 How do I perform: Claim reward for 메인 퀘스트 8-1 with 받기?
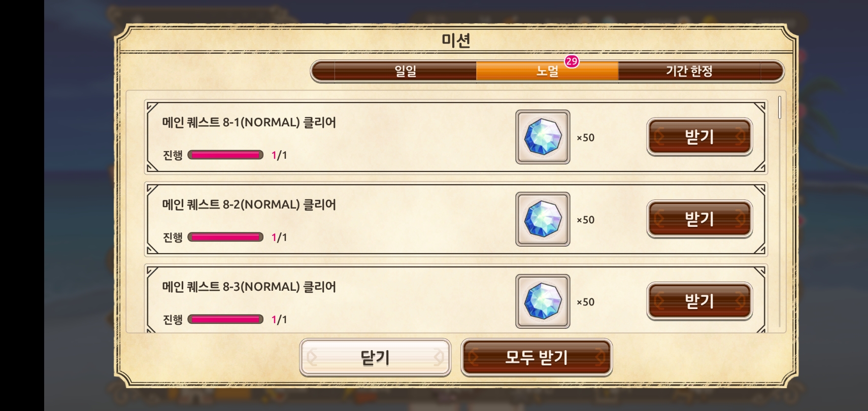click(699, 137)
